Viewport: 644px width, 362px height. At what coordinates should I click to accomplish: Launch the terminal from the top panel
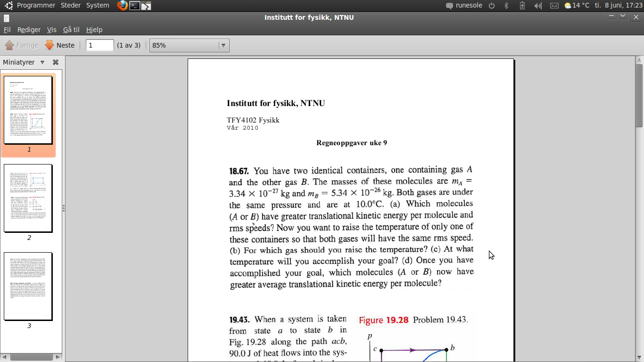coord(135,6)
